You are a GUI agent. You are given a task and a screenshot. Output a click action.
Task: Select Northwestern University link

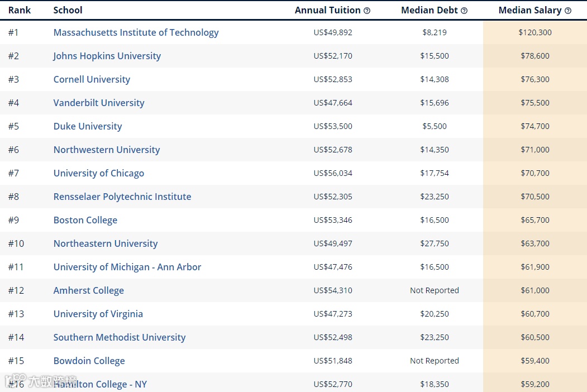[107, 150]
